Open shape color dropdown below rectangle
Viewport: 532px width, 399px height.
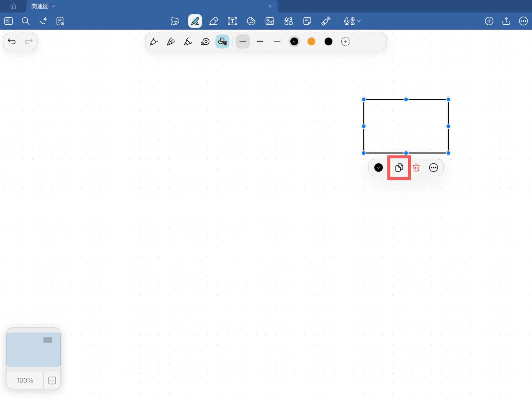(x=378, y=168)
